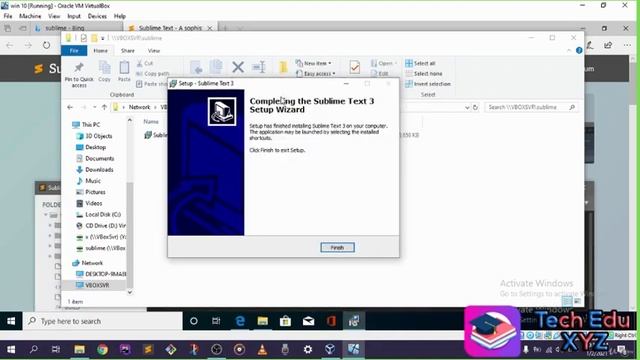Select 3D Objects in the navigation pane

[x=94, y=136]
